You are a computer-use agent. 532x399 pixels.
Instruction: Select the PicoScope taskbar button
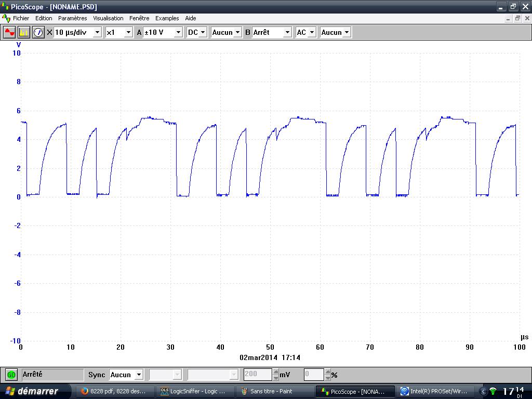tap(355, 392)
